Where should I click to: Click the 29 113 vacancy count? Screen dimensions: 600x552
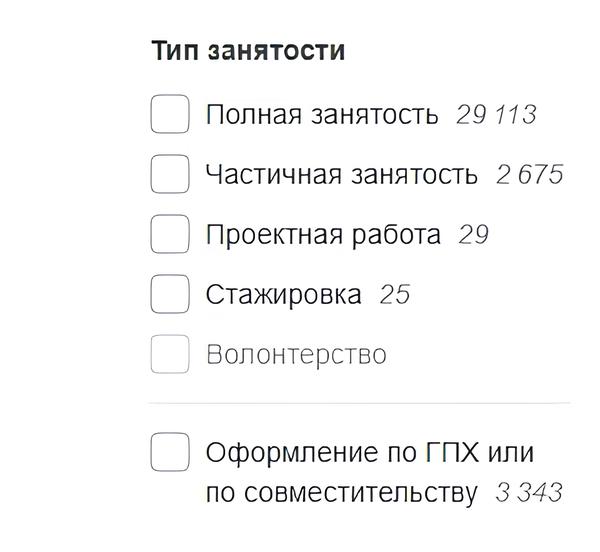coord(496,114)
